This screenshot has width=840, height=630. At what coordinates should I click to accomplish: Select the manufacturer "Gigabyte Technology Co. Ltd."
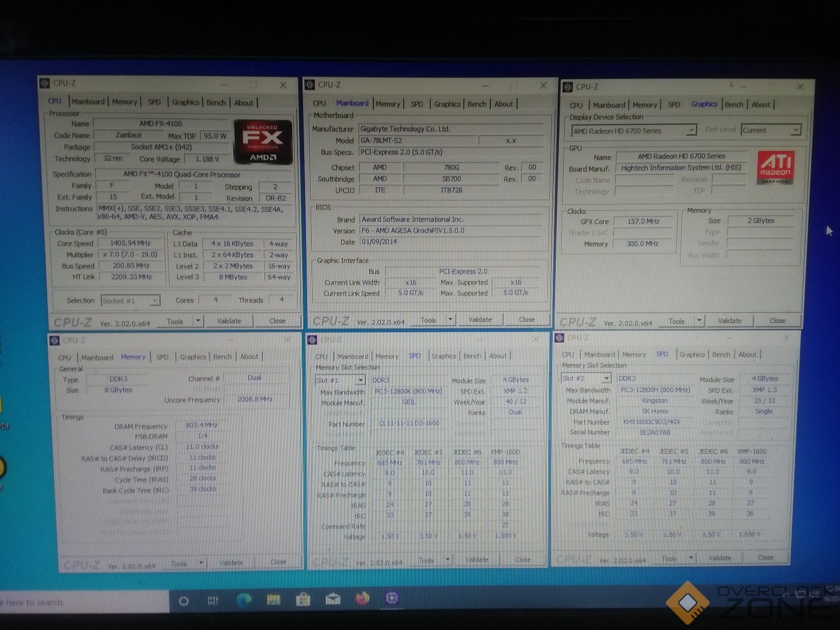(405, 129)
